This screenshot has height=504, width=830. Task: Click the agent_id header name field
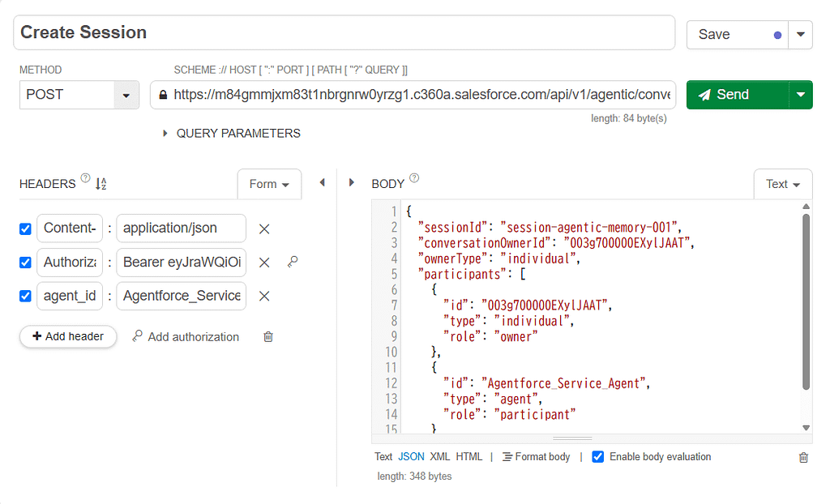pyautogui.click(x=70, y=296)
